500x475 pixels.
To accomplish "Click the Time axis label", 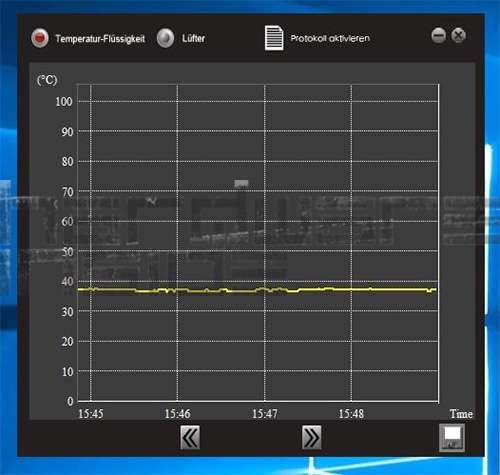I will (461, 414).
